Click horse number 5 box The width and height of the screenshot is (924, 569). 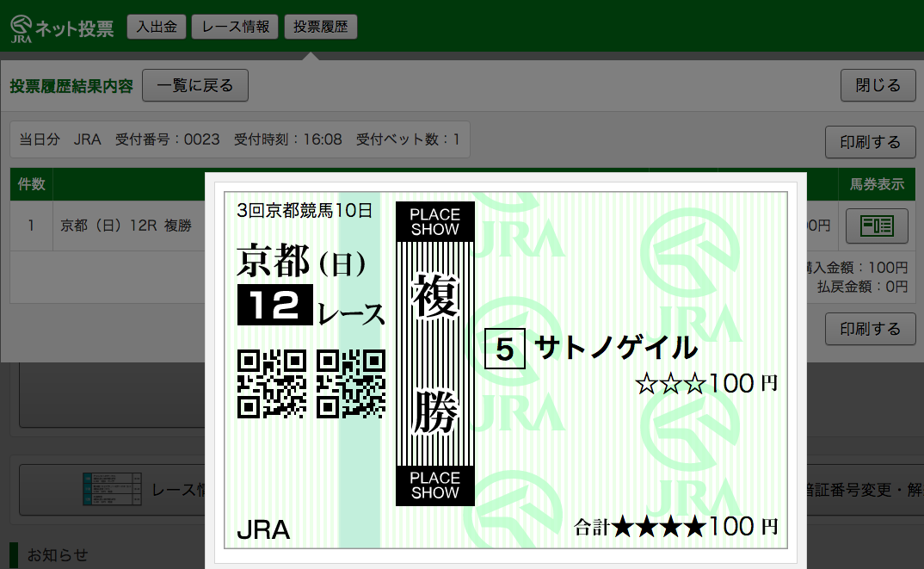tap(504, 349)
